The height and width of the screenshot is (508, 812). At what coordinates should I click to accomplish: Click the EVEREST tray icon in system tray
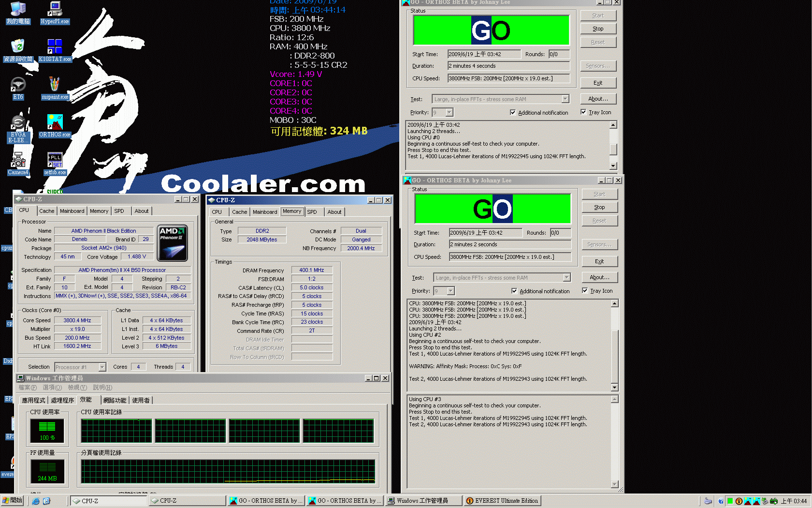click(x=739, y=501)
